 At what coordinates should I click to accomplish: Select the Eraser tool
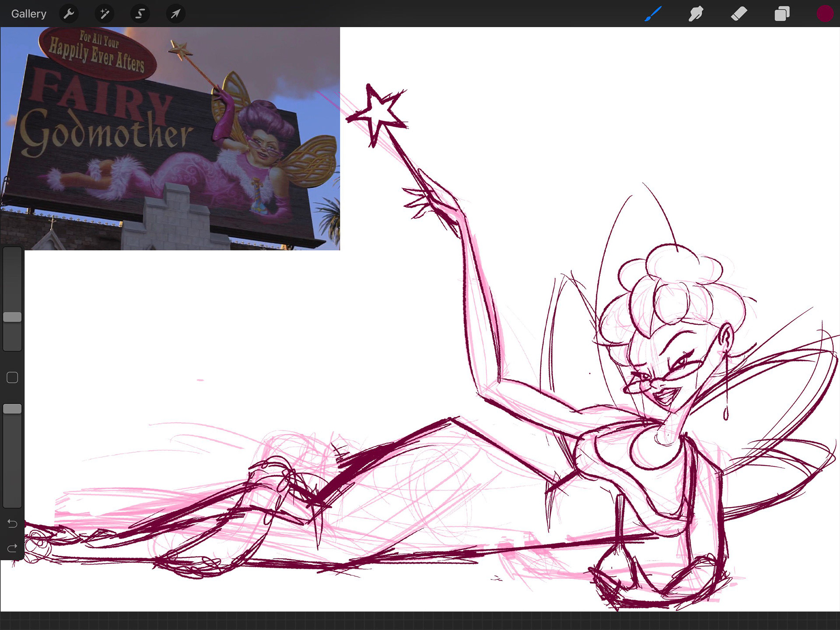tap(739, 14)
